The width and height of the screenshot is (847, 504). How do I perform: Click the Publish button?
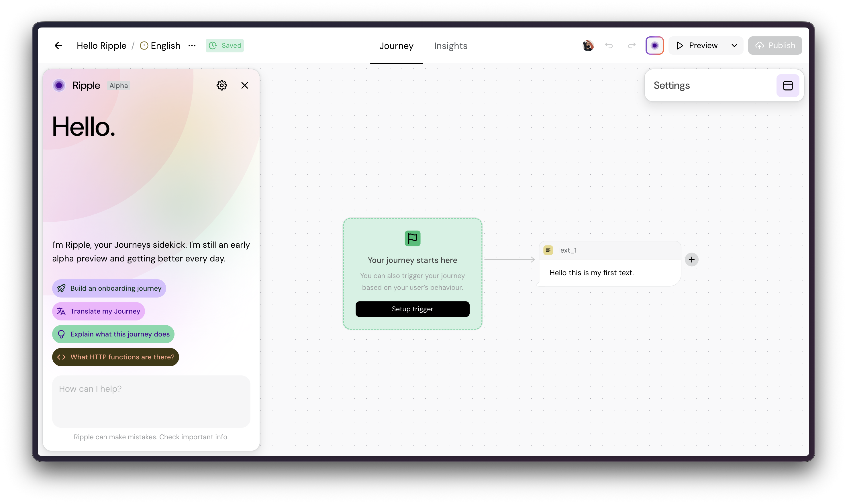[775, 46]
